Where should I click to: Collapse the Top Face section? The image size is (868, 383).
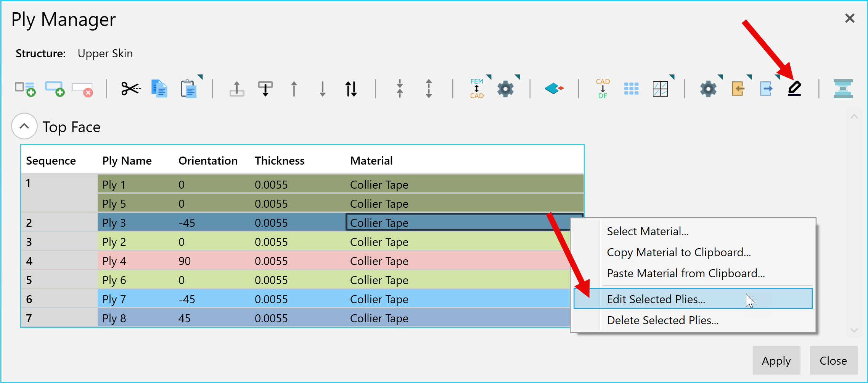coord(24,126)
